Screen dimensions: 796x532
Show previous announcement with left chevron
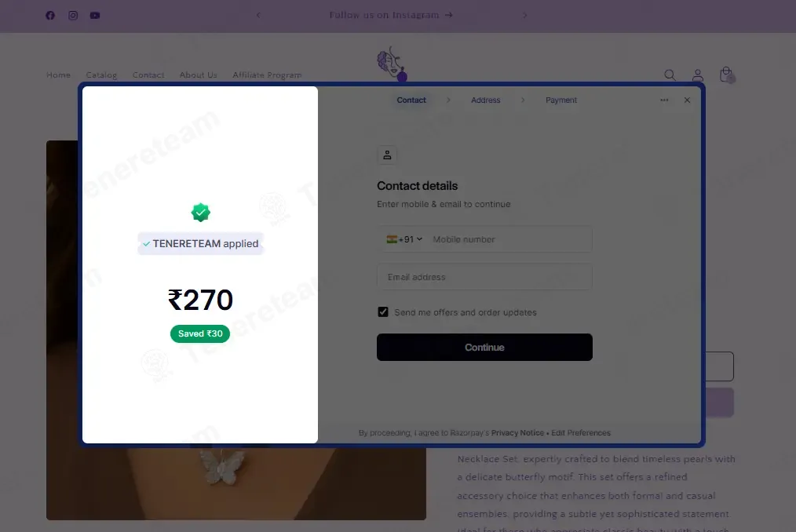[x=258, y=15]
